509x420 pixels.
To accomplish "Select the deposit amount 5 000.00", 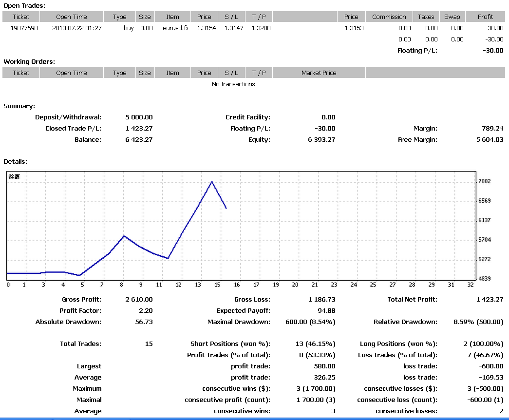I will pos(139,117).
